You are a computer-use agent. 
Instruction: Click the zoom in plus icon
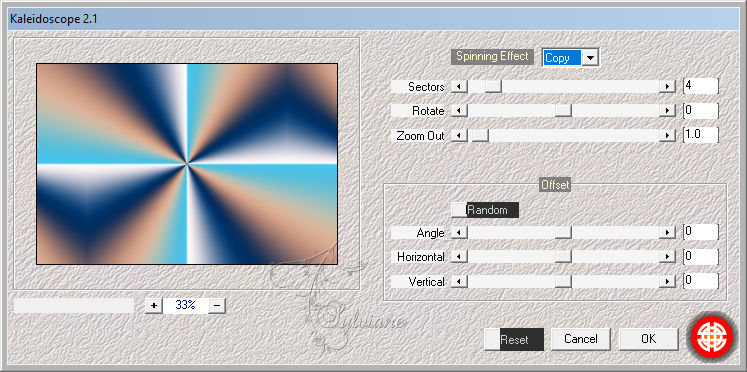(153, 305)
